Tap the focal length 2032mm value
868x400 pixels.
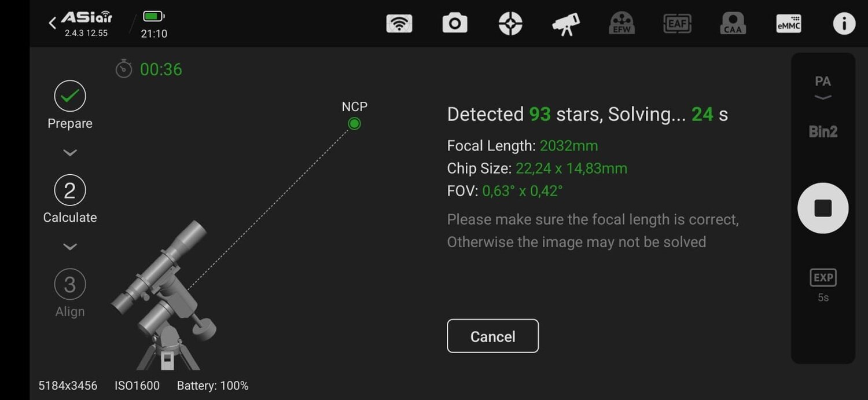click(x=568, y=146)
